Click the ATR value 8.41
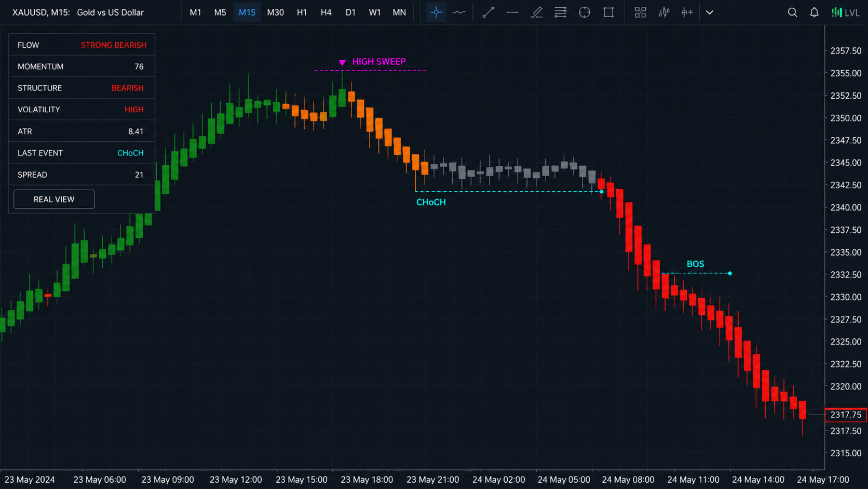868x489 pixels. pyautogui.click(x=135, y=131)
